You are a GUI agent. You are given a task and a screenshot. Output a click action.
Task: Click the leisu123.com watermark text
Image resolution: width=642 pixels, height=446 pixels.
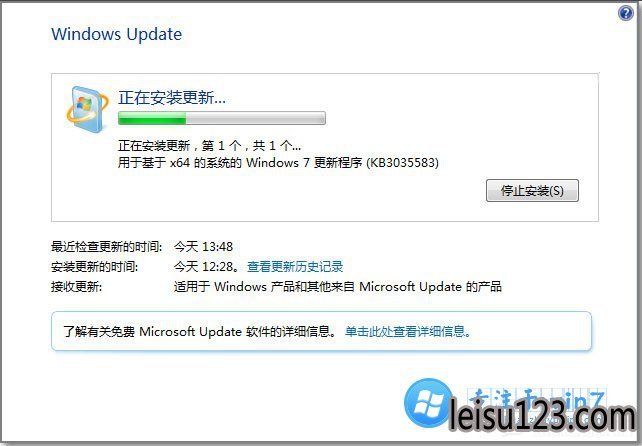[x=542, y=414]
